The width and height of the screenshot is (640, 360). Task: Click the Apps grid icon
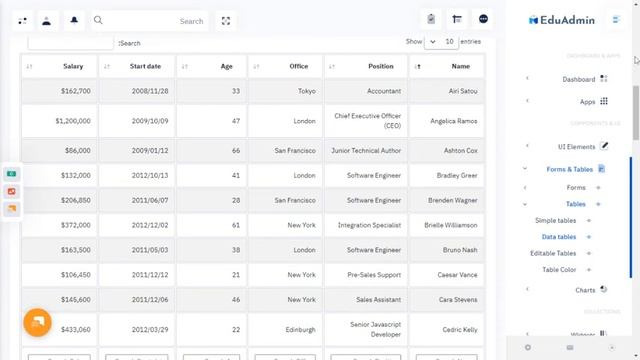point(604,101)
